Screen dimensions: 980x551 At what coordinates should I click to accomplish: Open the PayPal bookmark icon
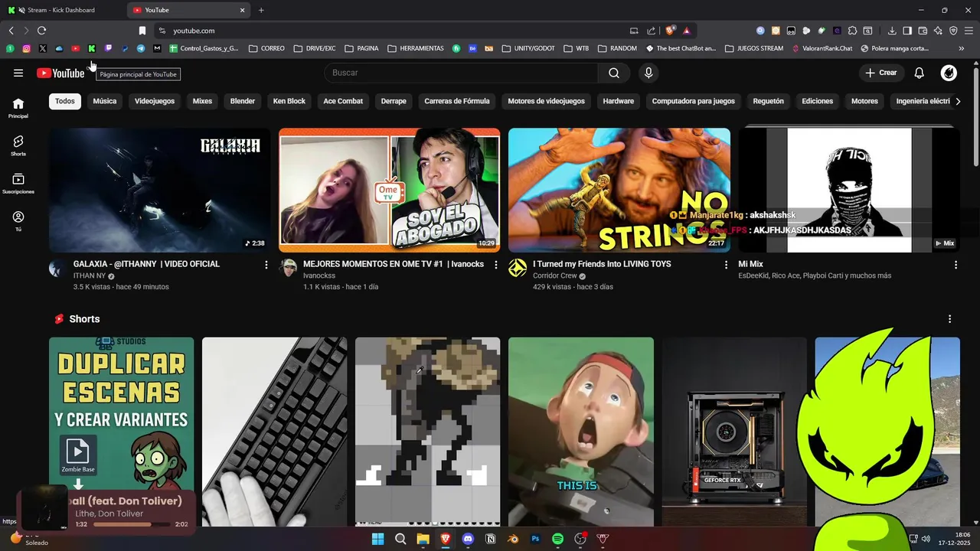124,48
